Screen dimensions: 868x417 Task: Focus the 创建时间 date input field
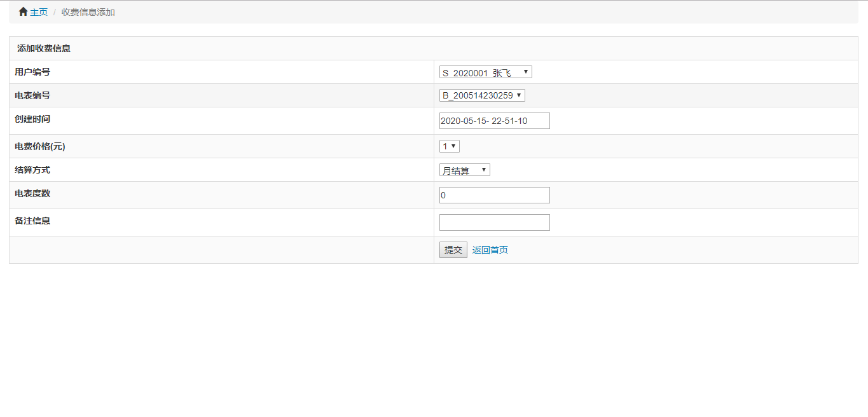[x=495, y=121]
